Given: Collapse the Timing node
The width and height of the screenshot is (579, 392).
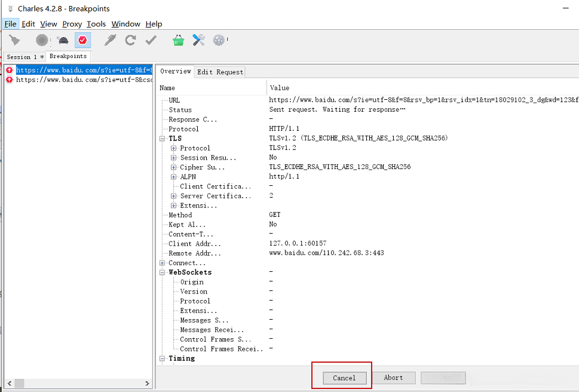Looking at the screenshot, I should [x=162, y=359].
